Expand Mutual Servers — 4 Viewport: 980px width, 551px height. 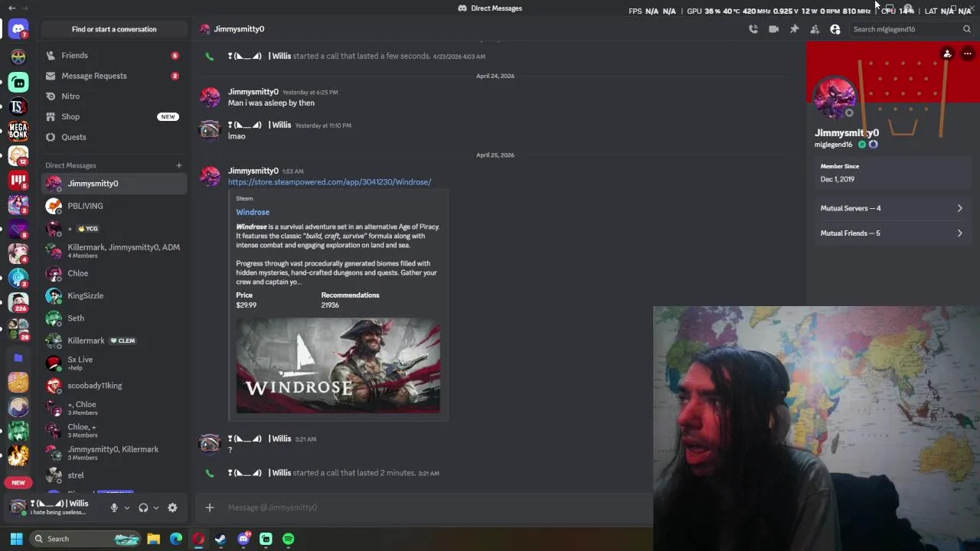coord(891,208)
